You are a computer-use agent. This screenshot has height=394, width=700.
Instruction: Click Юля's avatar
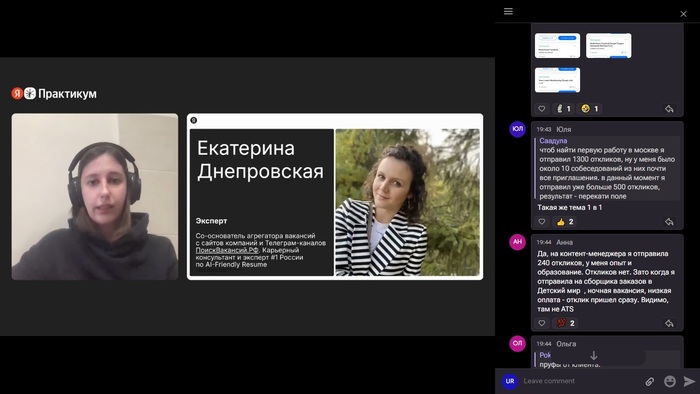517,129
